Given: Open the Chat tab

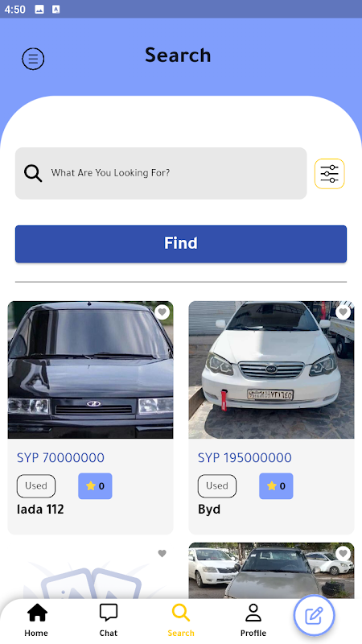Looking at the screenshot, I should coord(109,620).
